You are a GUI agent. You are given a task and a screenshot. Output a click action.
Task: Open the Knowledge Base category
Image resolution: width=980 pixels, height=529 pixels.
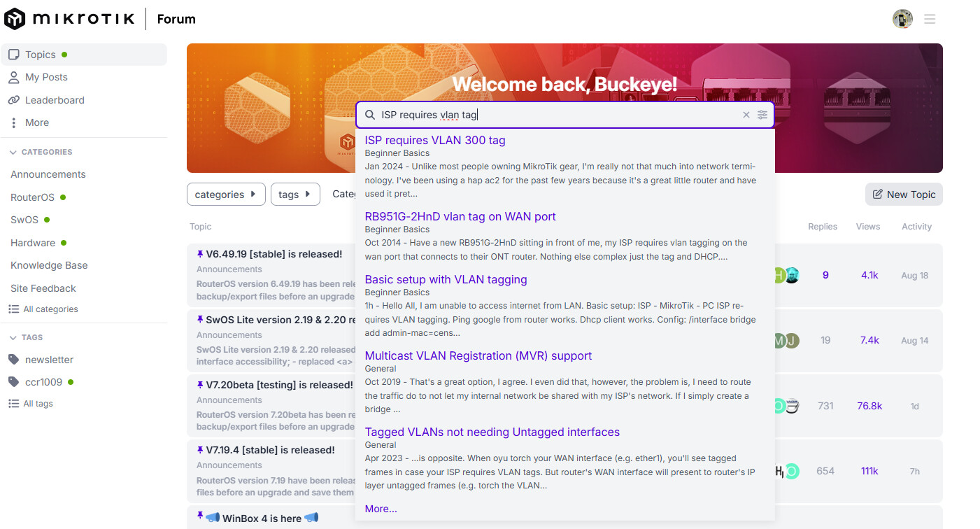tap(49, 265)
